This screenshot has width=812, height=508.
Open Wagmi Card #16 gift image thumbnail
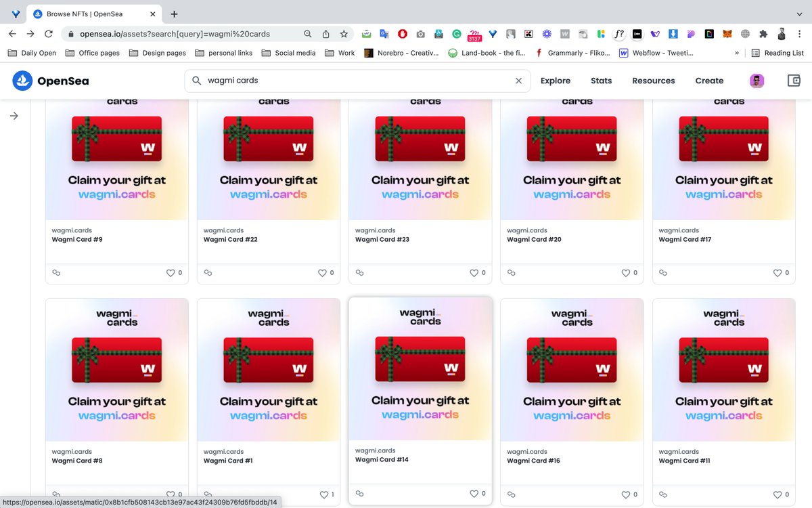[572, 370]
